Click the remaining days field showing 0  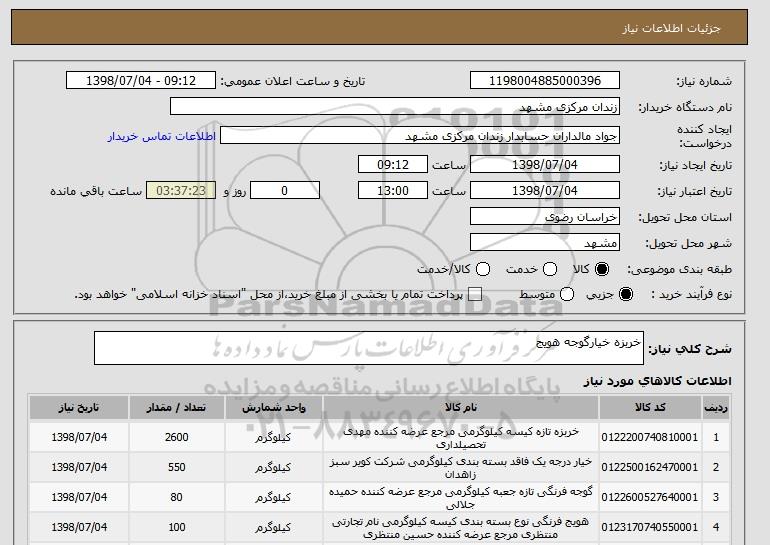click(x=285, y=191)
